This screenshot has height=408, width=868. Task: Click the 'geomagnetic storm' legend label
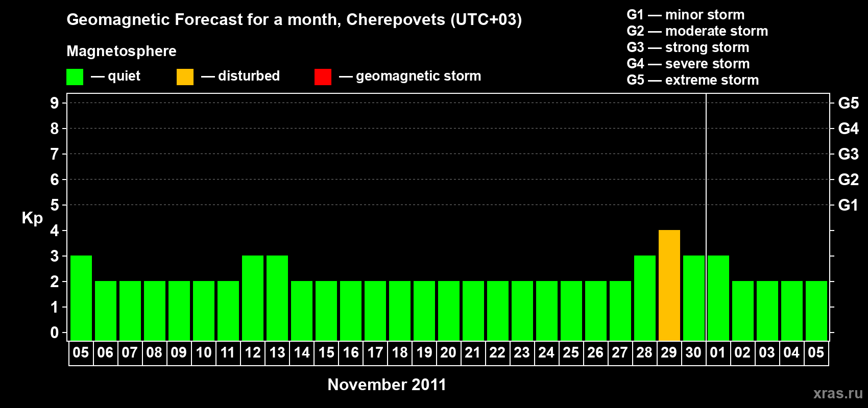tap(418, 76)
